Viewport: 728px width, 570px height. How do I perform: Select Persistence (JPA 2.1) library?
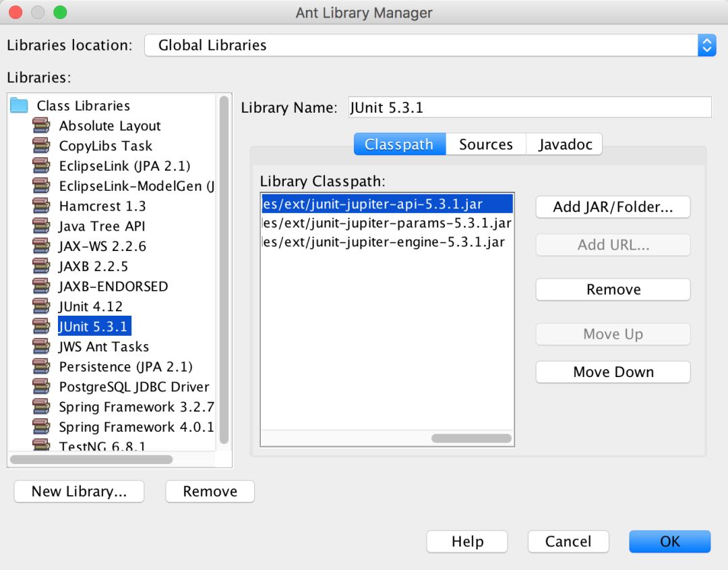[125, 366]
